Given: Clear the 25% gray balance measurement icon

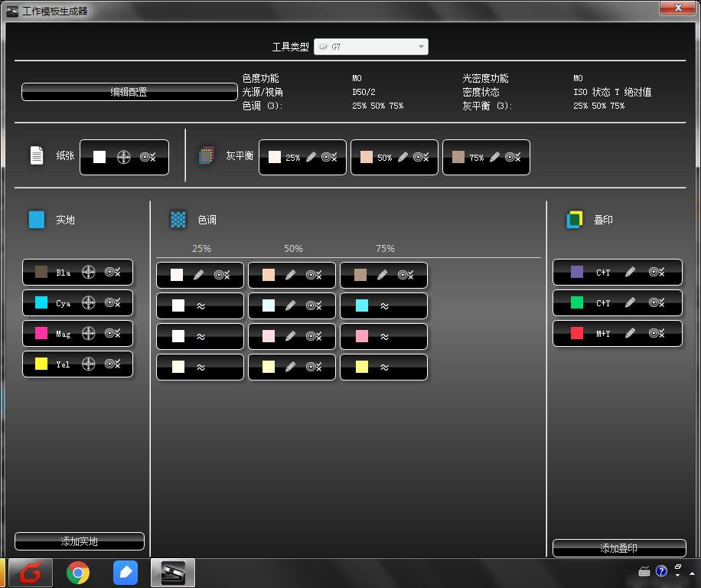Looking at the screenshot, I should click(329, 157).
